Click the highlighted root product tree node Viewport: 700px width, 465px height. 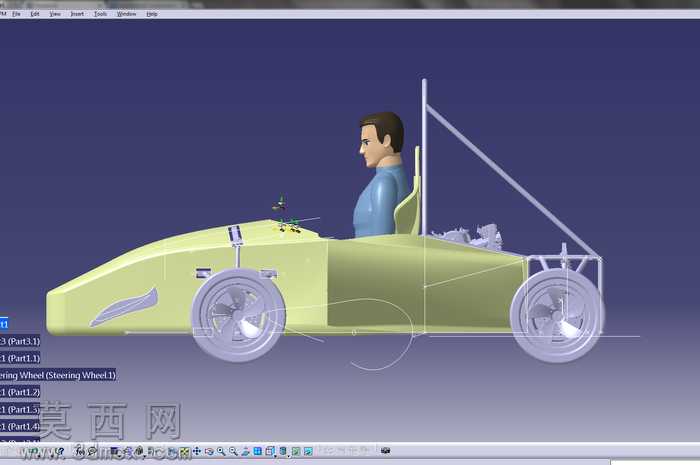click(x=4, y=324)
